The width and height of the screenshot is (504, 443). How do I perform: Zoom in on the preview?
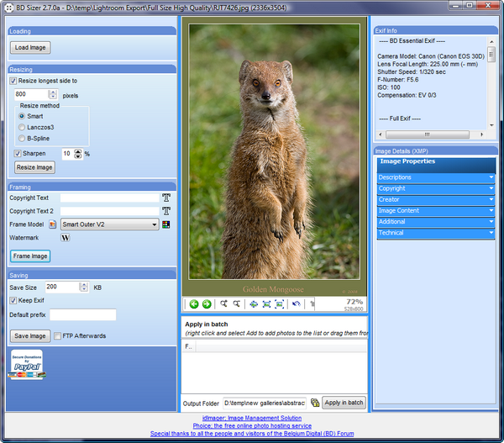[x=224, y=303]
